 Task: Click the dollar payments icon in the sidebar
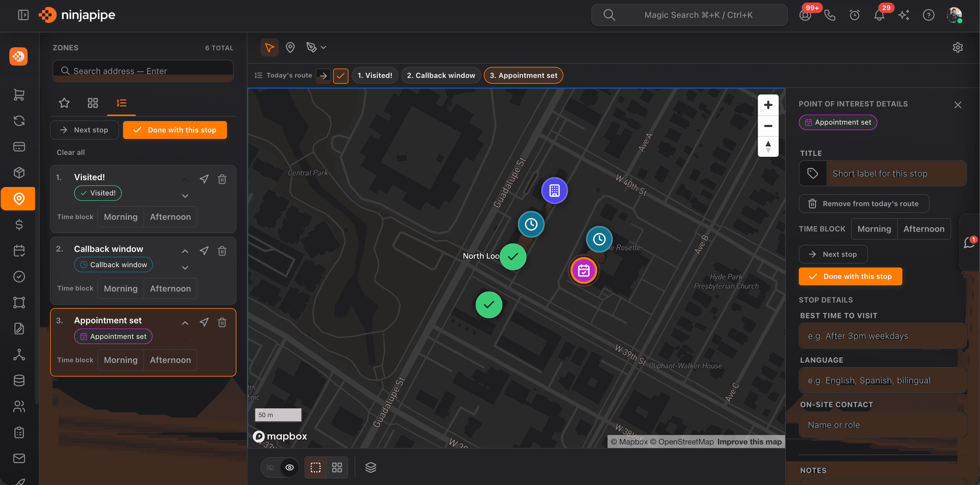coord(19,224)
